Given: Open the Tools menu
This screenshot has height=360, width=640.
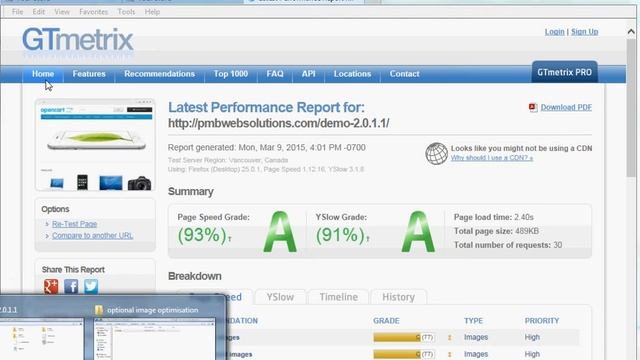Looking at the screenshot, I should point(126,12).
